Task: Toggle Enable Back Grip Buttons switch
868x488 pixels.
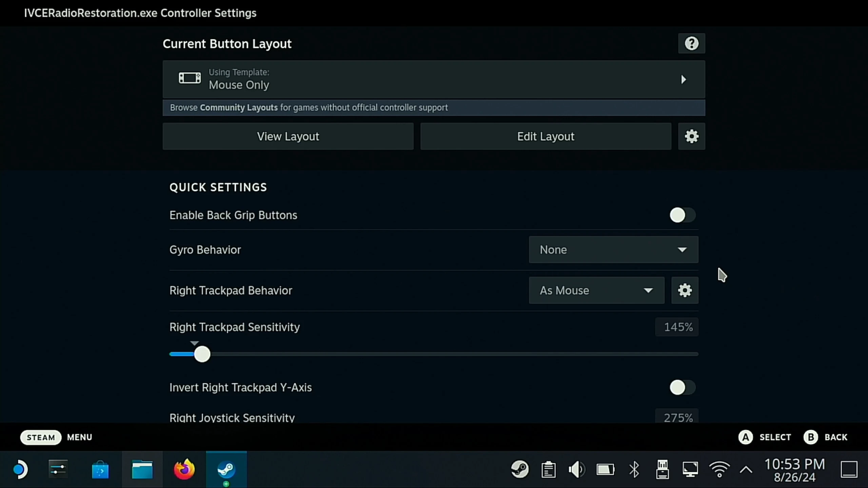Action: (682, 215)
